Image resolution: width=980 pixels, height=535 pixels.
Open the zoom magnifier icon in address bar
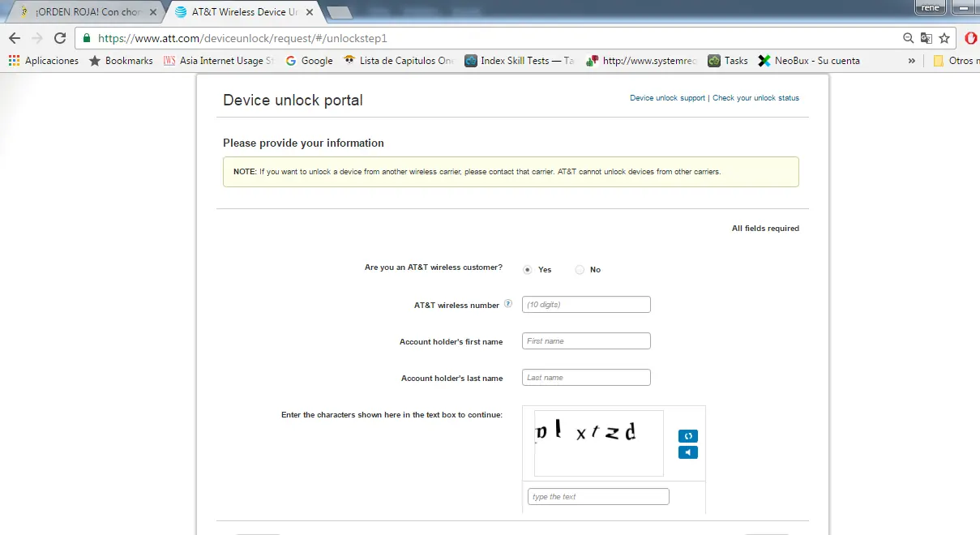(909, 38)
